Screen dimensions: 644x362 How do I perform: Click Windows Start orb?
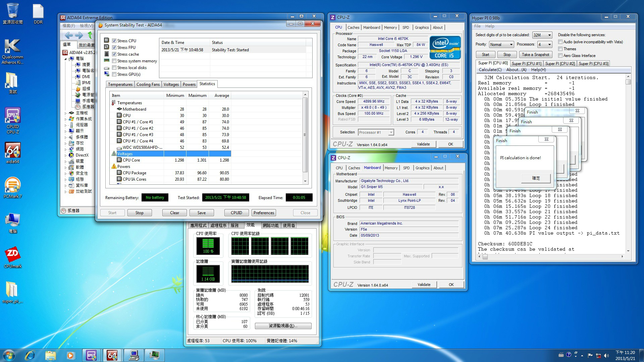[x=9, y=355]
